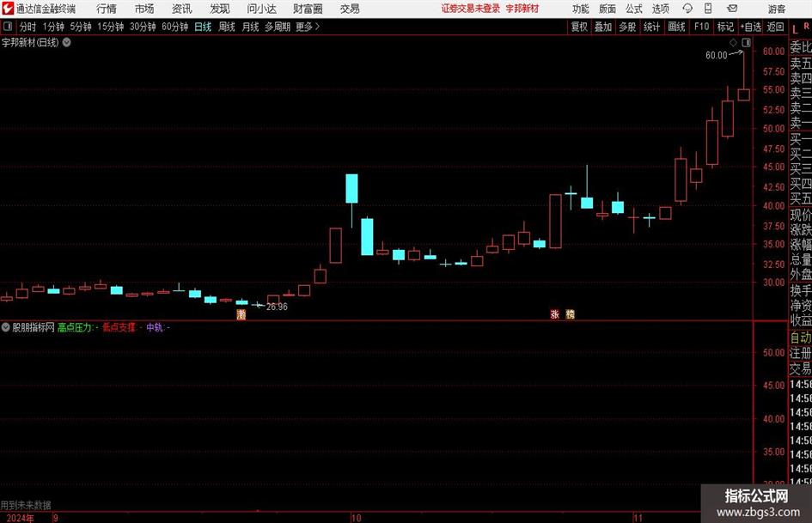Click the diamond icon above the chart
The width and height of the screenshot is (812, 523).
click(x=733, y=42)
